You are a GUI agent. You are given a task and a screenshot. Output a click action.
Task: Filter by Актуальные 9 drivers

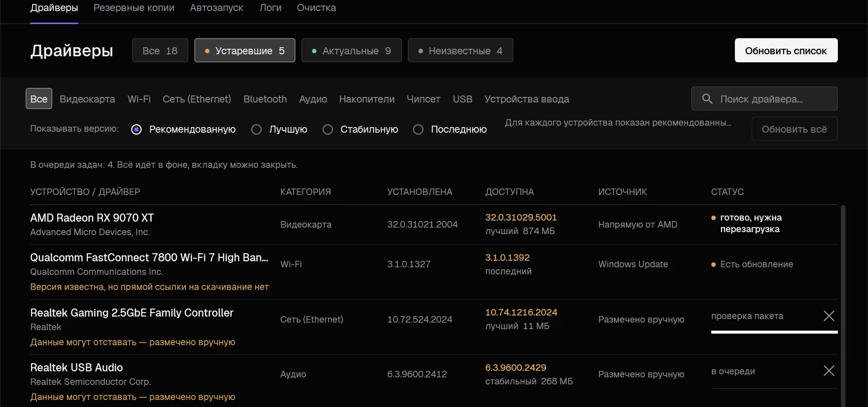(x=352, y=50)
